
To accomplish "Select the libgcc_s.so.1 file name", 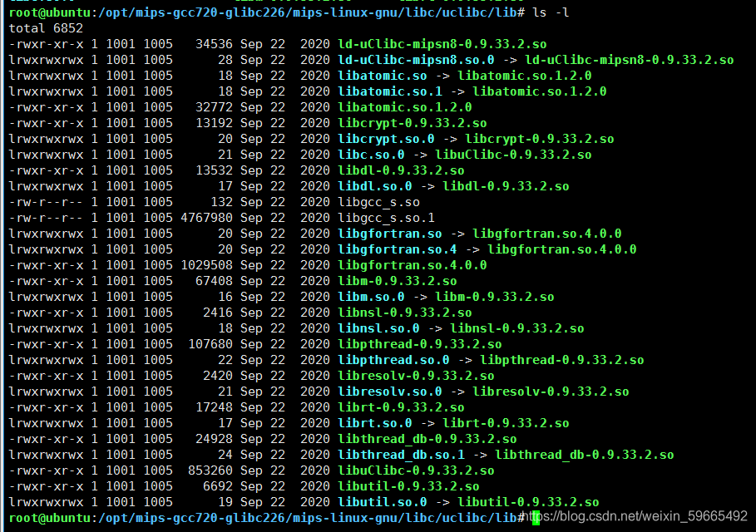I will pos(386,219).
